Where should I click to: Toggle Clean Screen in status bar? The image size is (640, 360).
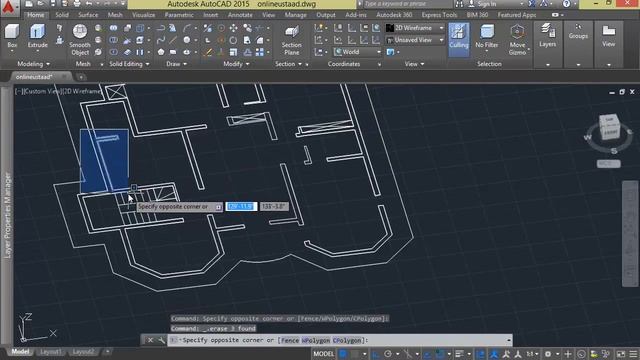coord(621,354)
